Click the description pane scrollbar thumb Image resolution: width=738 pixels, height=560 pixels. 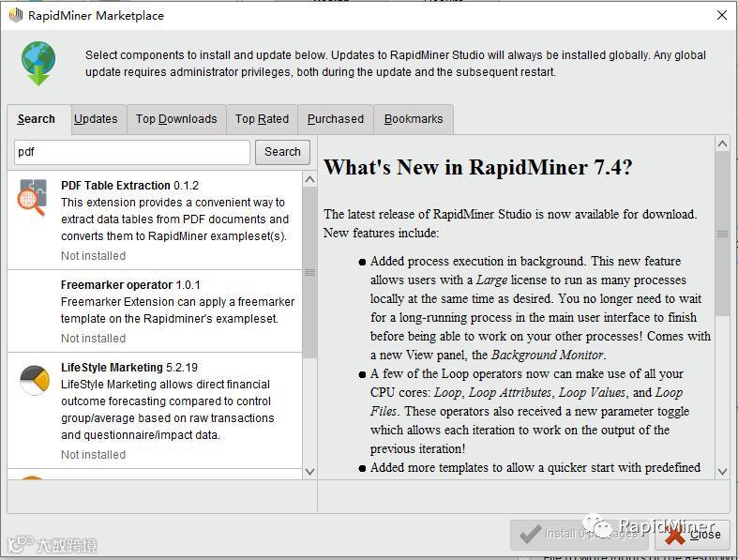722,234
